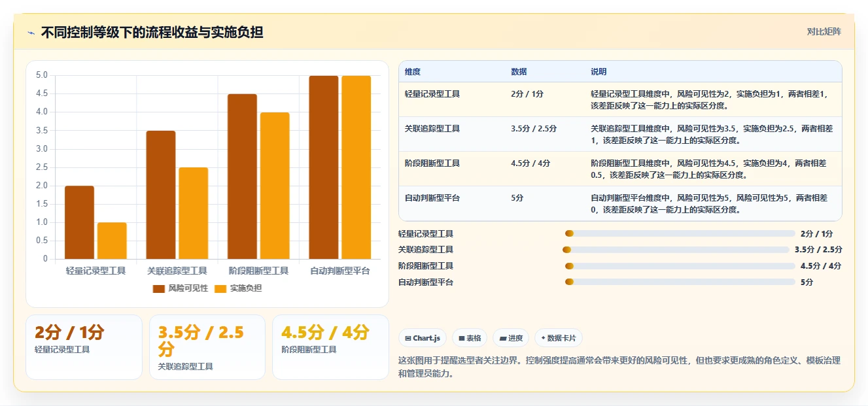Click the 轻量记录型工具 progress bar

(680, 233)
